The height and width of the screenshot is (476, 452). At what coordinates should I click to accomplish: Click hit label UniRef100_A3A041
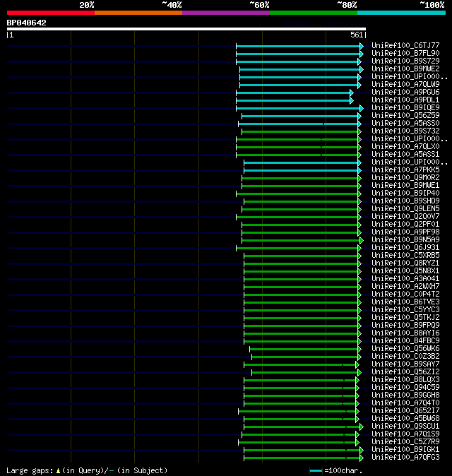click(405, 279)
